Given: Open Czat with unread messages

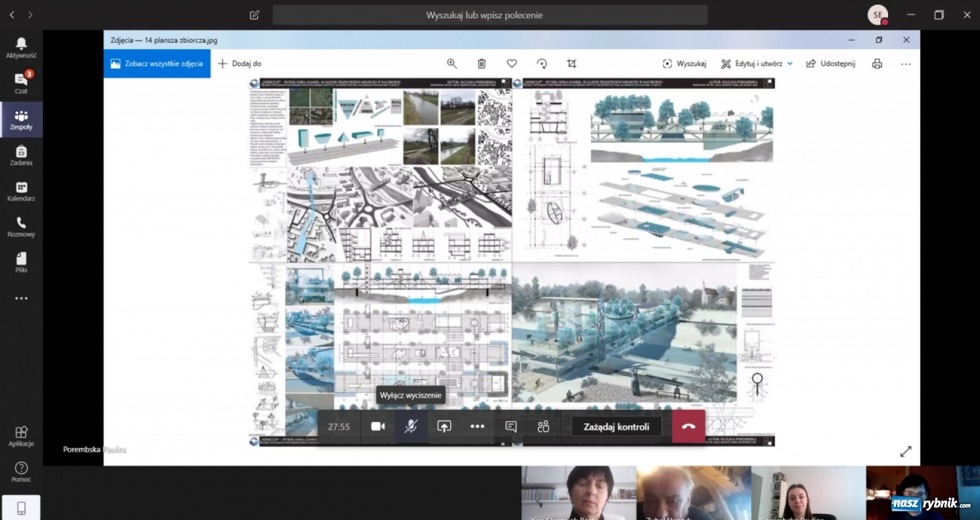Looking at the screenshot, I should pos(21,83).
